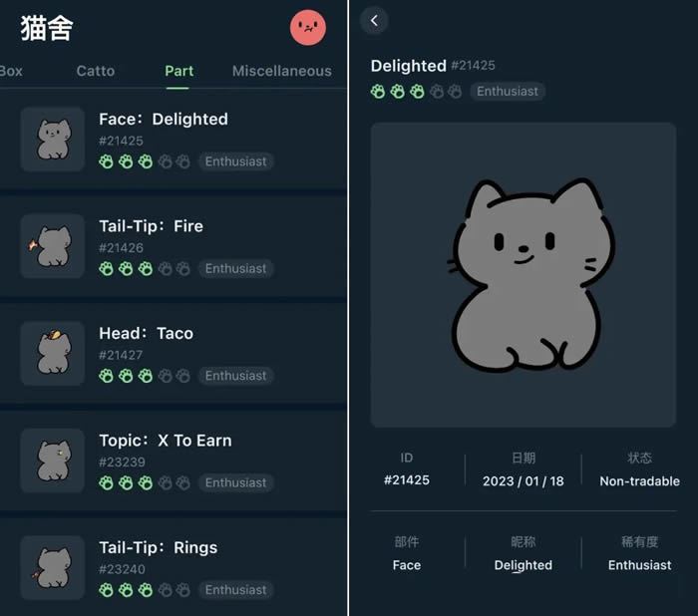The height and width of the screenshot is (616, 698).
Task: Open the Fire tail-tip part thumbnail
Action: (x=53, y=246)
